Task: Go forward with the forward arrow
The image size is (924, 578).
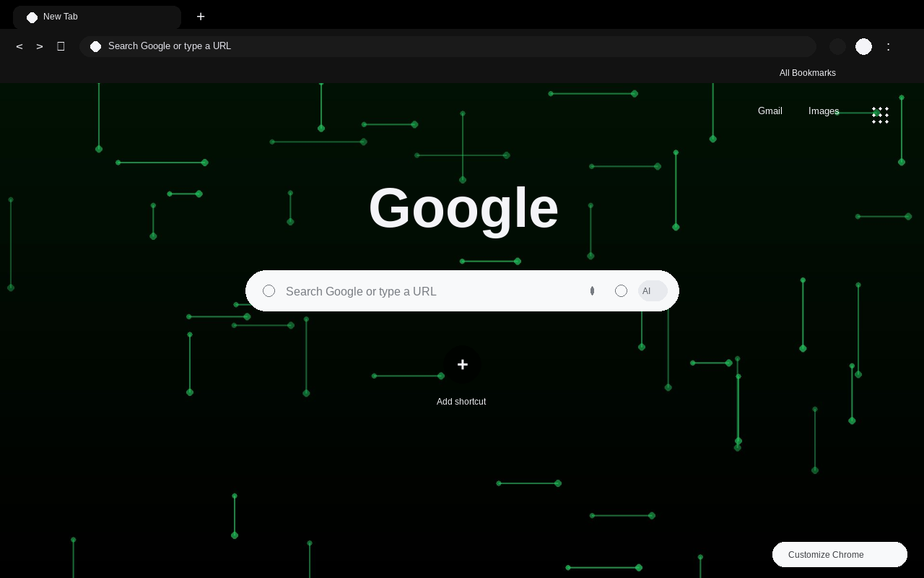Action: tap(40, 46)
